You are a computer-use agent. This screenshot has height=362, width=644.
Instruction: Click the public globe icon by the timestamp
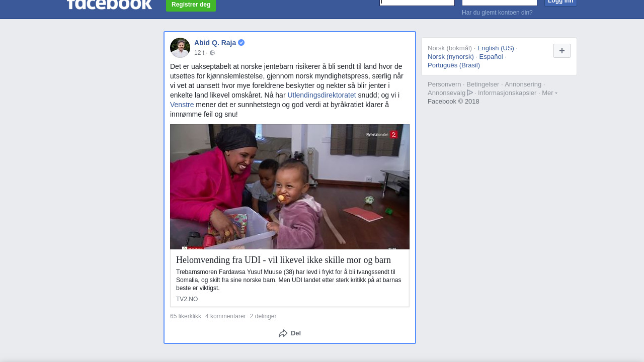coord(212,53)
